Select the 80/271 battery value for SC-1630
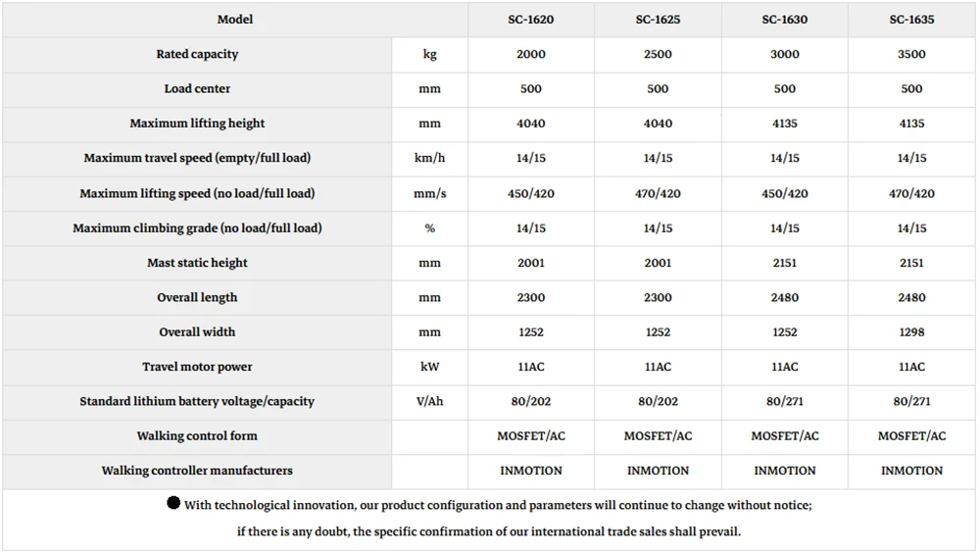Viewport: 980px width, 554px height. coord(784,401)
